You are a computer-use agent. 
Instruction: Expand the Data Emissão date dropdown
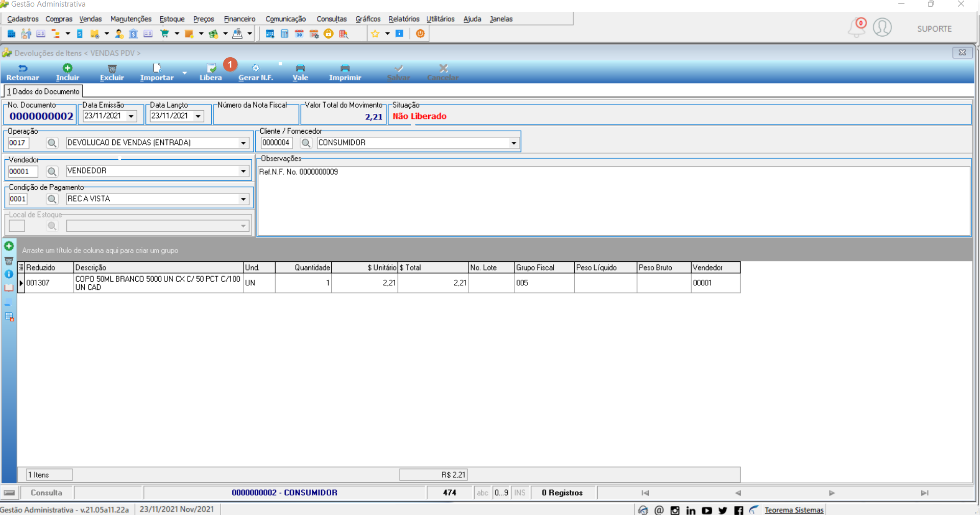click(x=131, y=116)
